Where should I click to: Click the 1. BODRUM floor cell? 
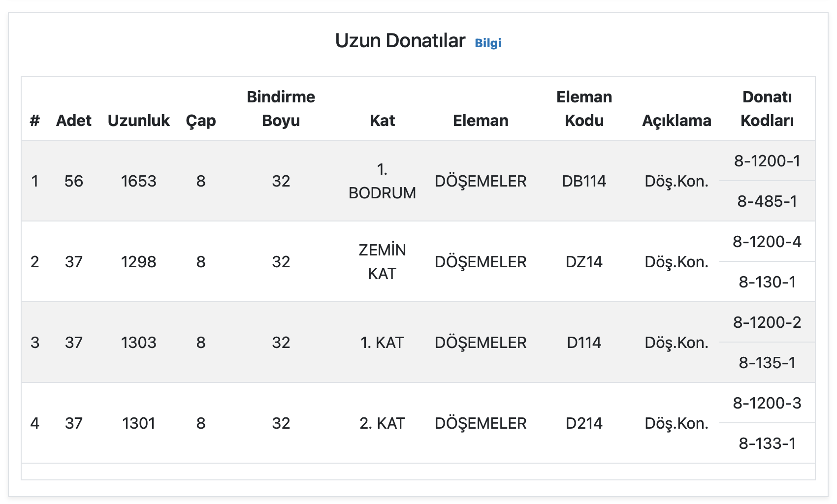(x=383, y=181)
